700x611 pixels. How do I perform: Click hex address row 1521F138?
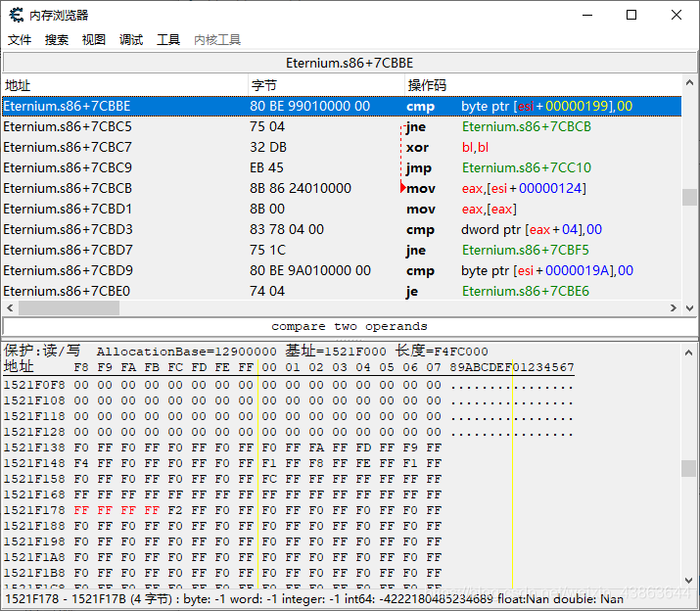pyautogui.click(x=34, y=447)
